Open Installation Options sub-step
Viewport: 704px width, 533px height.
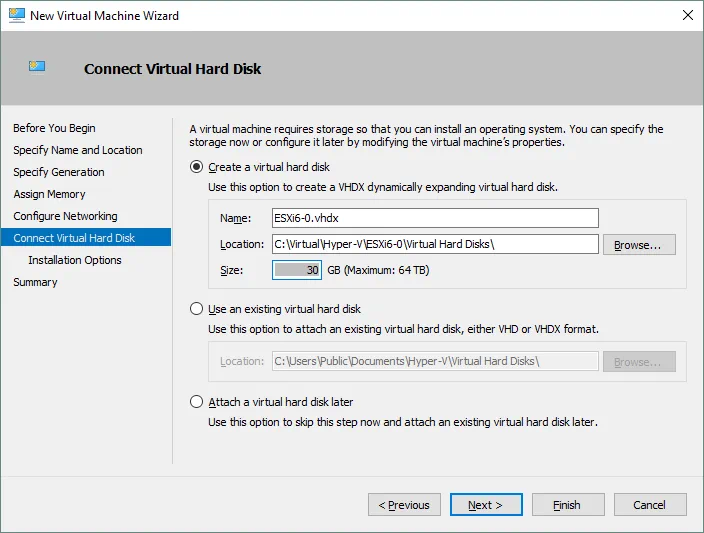coord(75,260)
